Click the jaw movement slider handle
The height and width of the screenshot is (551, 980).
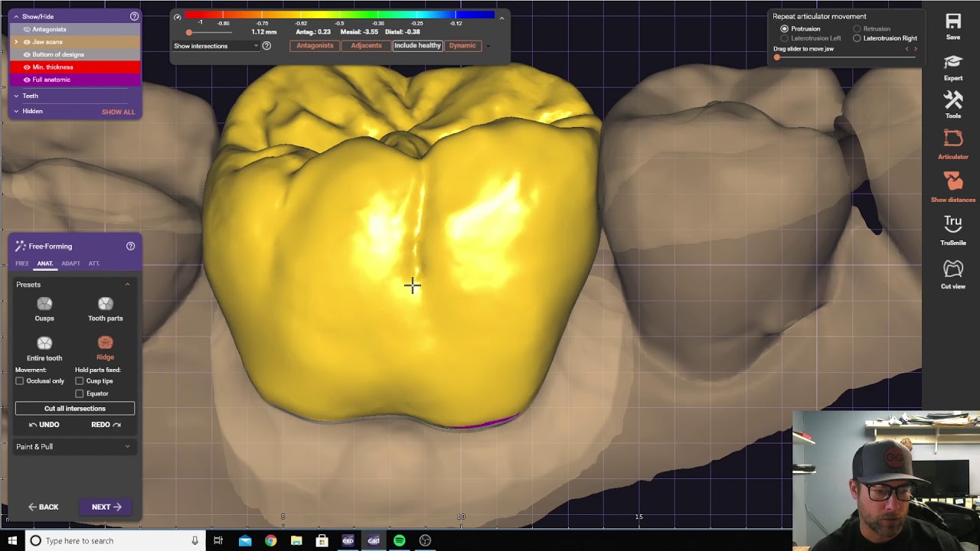pyautogui.click(x=777, y=57)
